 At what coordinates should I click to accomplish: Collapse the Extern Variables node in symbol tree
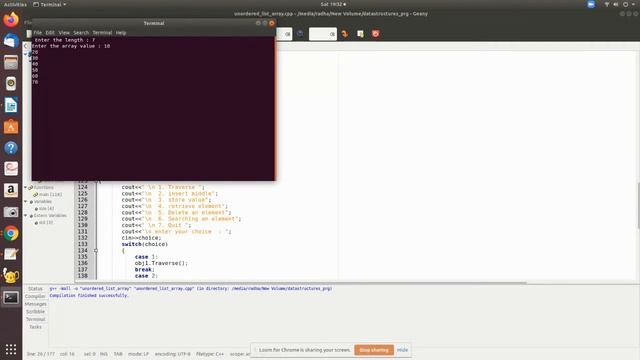point(26,215)
